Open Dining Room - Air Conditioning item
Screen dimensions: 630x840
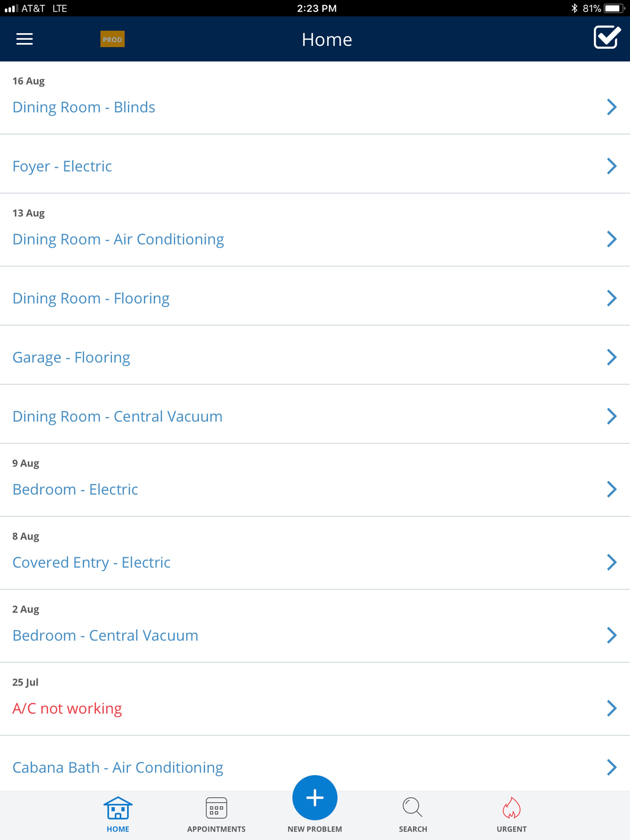315,230
